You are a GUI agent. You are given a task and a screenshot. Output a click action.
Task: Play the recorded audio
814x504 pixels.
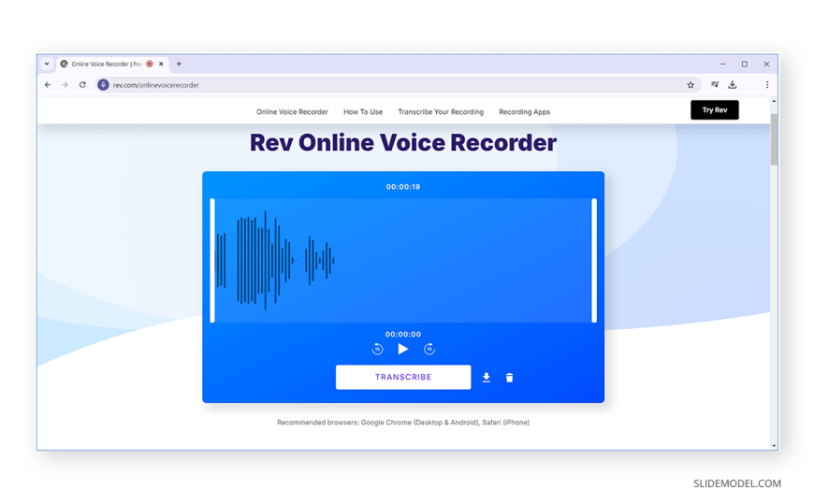point(403,350)
